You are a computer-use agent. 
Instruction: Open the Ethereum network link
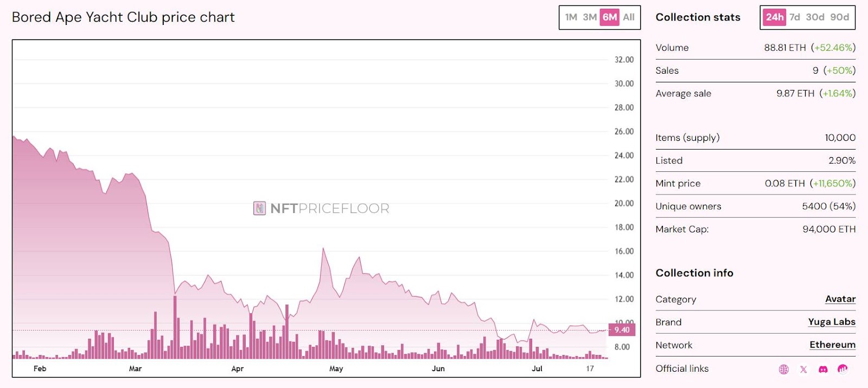point(832,345)
